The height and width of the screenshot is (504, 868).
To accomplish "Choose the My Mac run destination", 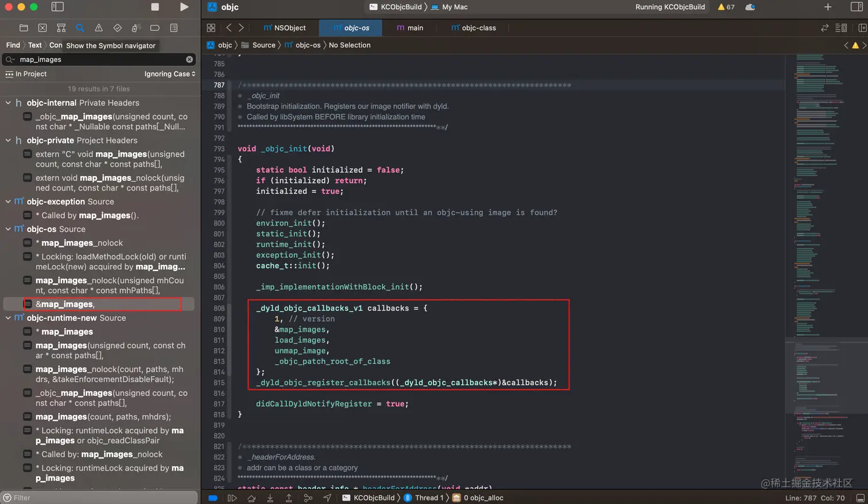I will point(449,7).
